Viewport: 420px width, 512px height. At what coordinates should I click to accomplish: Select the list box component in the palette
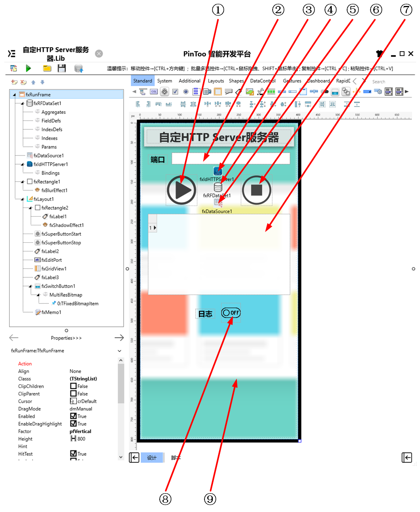[x=196, y=92]
